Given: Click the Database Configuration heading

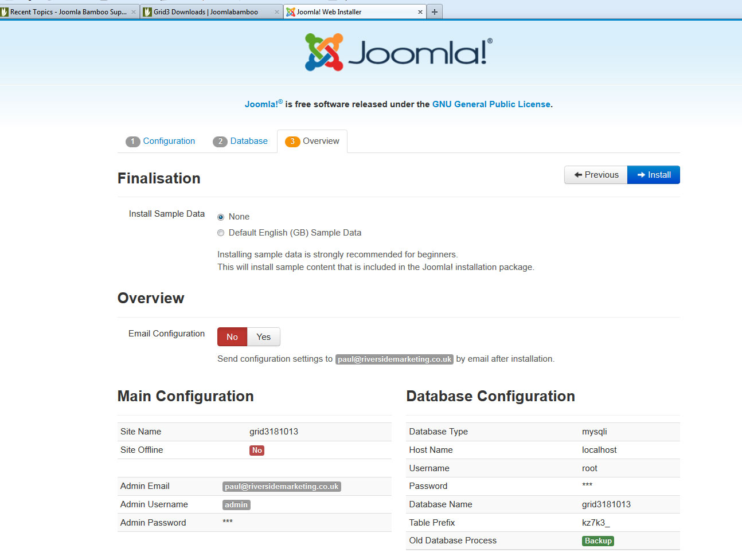Looking at the screenshot, I should 490,396.
